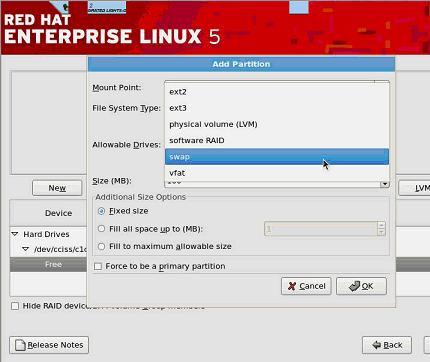Select ext3 file system type

(x=277, y=108)
